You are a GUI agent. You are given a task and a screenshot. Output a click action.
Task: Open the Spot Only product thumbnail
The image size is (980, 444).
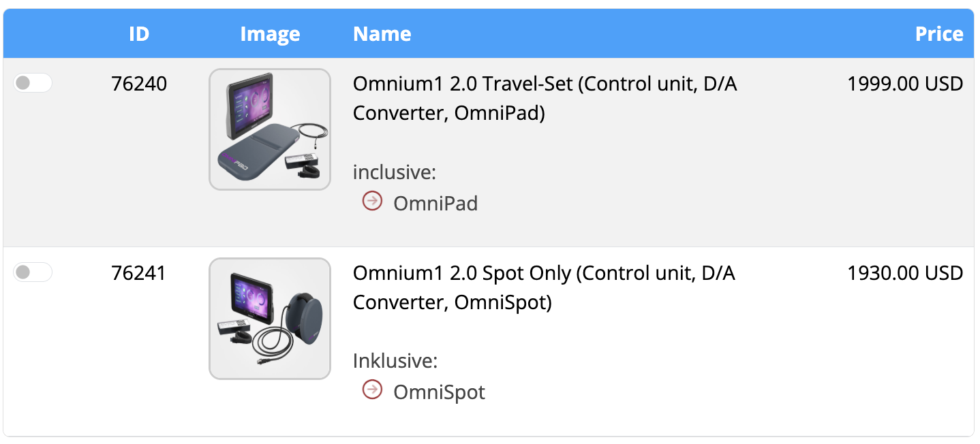pyautogui.click(x=270, y=317)
